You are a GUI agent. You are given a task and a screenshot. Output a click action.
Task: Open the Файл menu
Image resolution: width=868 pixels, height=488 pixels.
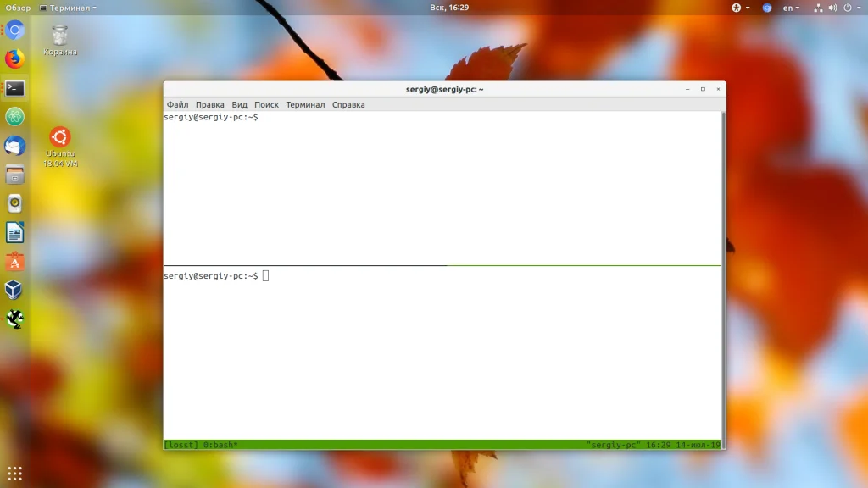coord(178,104)
